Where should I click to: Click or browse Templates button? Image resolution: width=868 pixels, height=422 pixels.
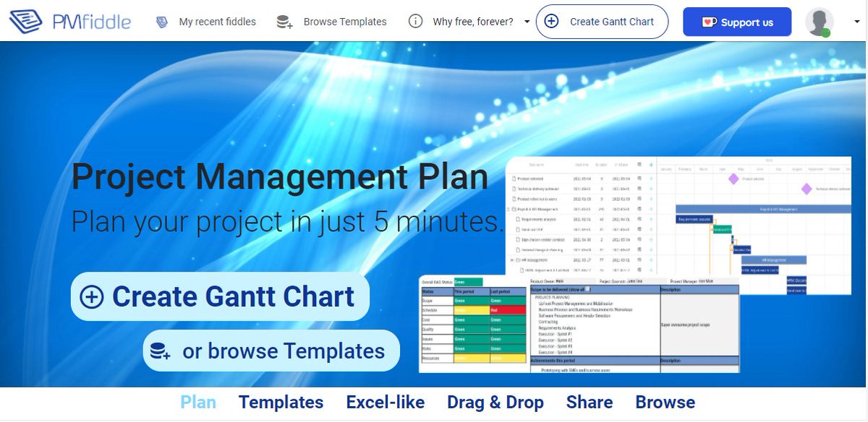[271, 351]
